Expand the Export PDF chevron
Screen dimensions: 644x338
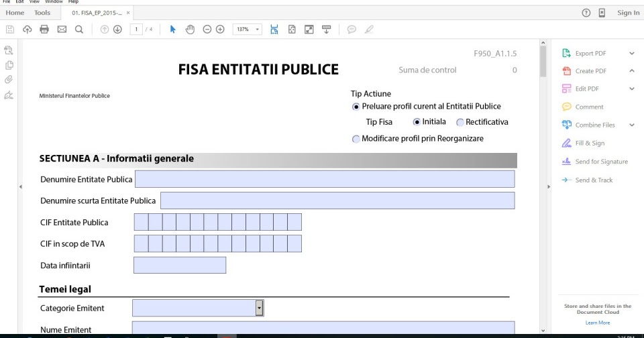(x=632, y=54)
